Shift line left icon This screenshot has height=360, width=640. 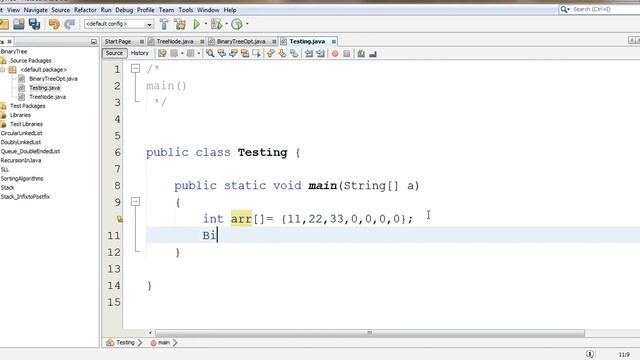click(x=309, y=53)
